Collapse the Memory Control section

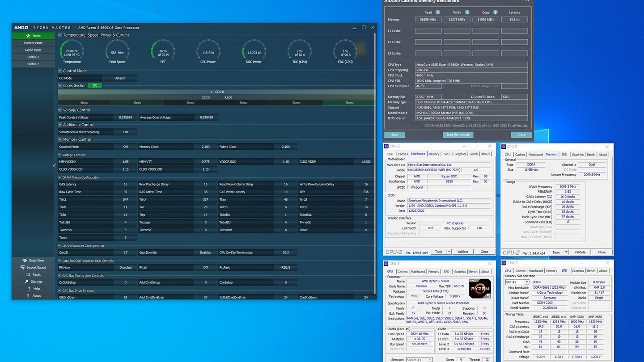[60, 139]
